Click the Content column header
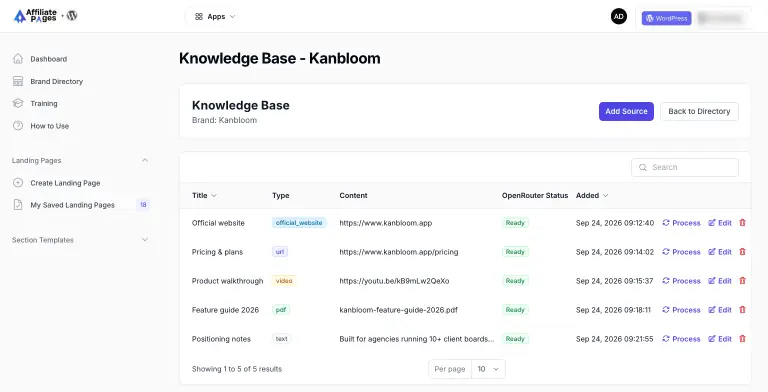The image size is (768, 392). coord(353,195)
